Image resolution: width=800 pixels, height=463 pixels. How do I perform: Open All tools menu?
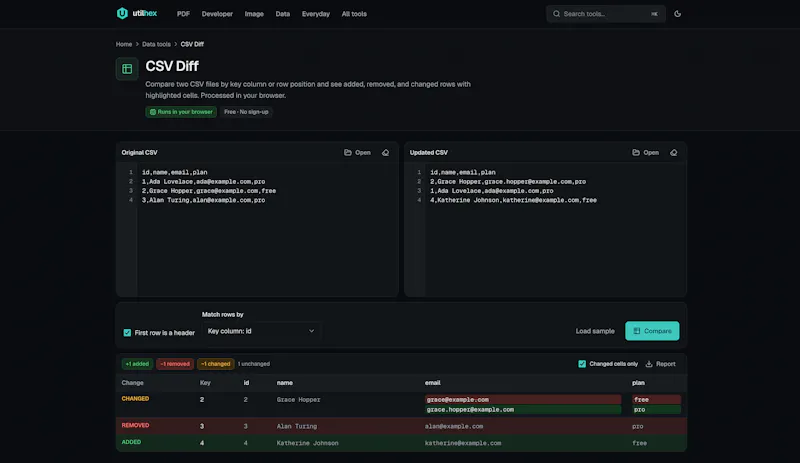tap(354, 14)
